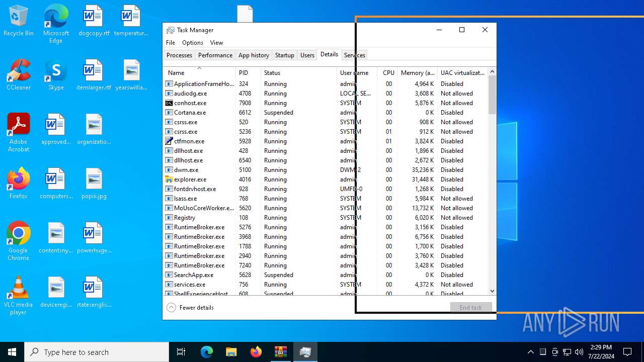Select the deviceregi image file icon

56,293
